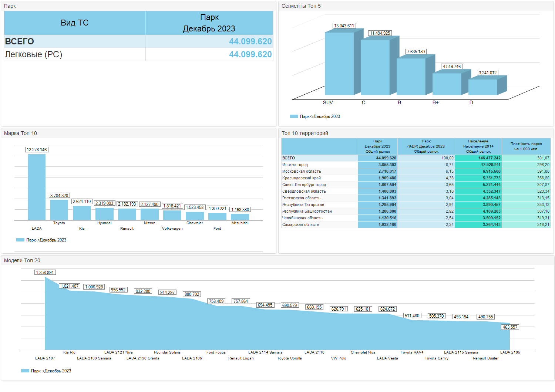Image resolution: width=555 pixels, height=392 pixels.
Task: Click the Volkswagen bar in brand chart
Action: coord(172,215)
